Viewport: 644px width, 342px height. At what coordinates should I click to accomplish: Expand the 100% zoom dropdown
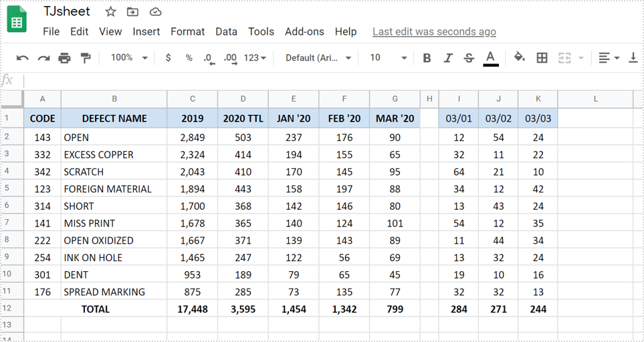128,58
